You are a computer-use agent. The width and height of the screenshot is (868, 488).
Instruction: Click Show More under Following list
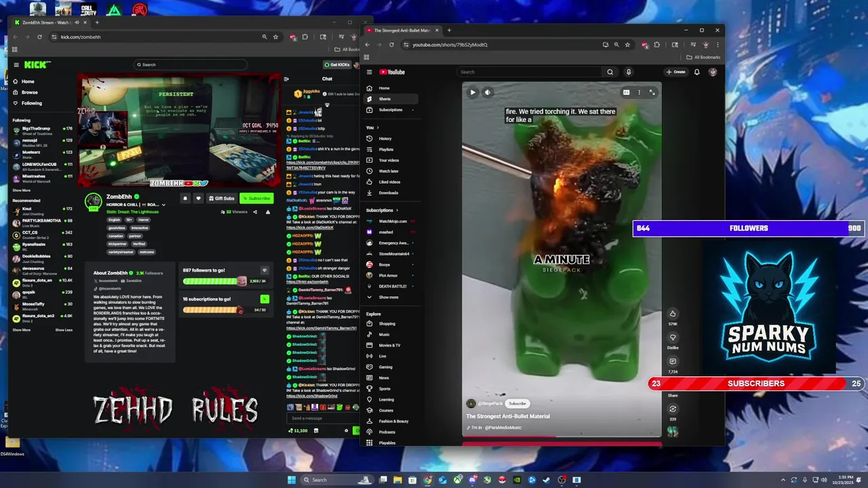(x=21, y=190)
